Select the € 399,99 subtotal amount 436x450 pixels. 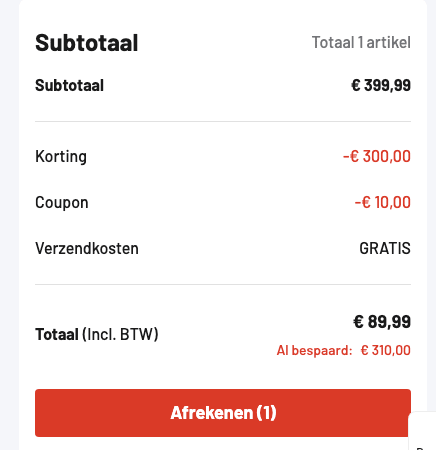(x=381, y=85)
